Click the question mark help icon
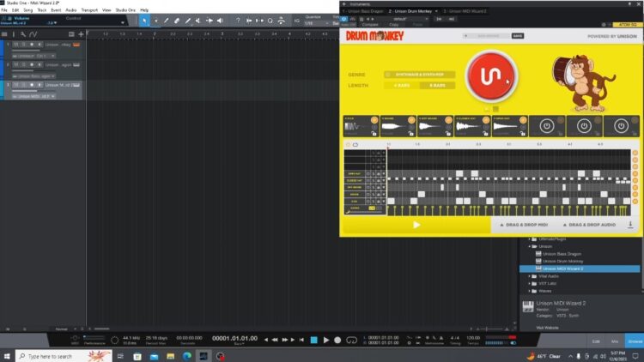 (238, 21)
